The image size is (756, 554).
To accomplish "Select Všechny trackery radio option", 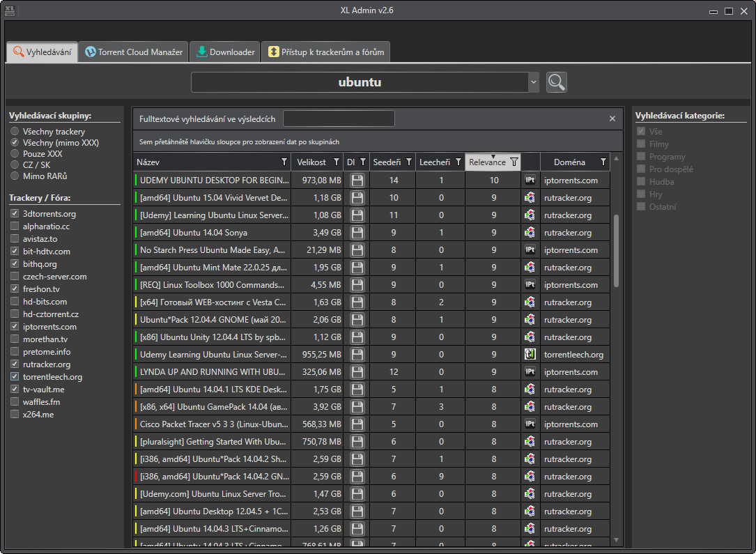I will coord(15,131).
